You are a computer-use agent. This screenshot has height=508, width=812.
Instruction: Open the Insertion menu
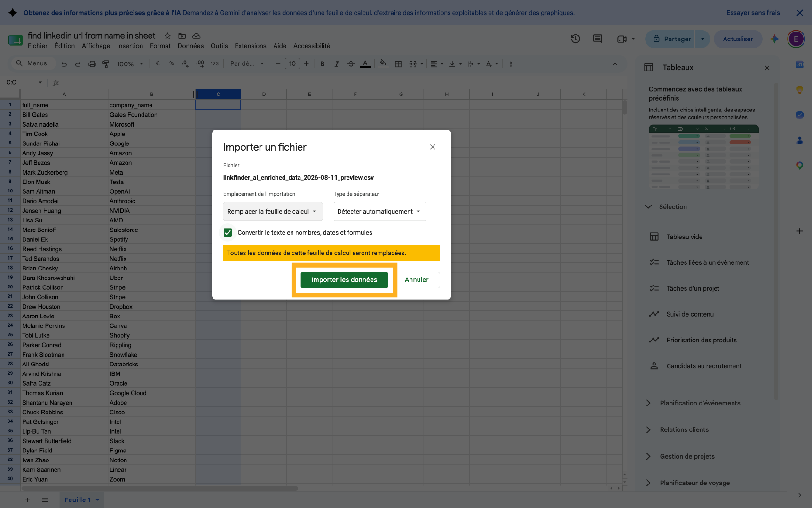(130, 46)
